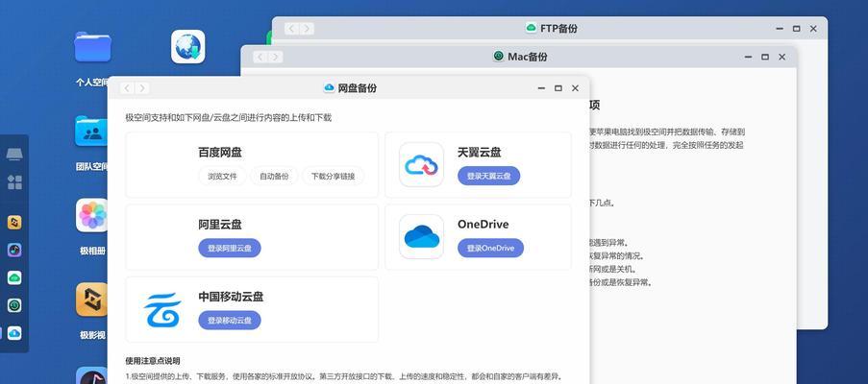
Task: Click the 极空间支持和如下网盘 description line
Action: [229, 118]
